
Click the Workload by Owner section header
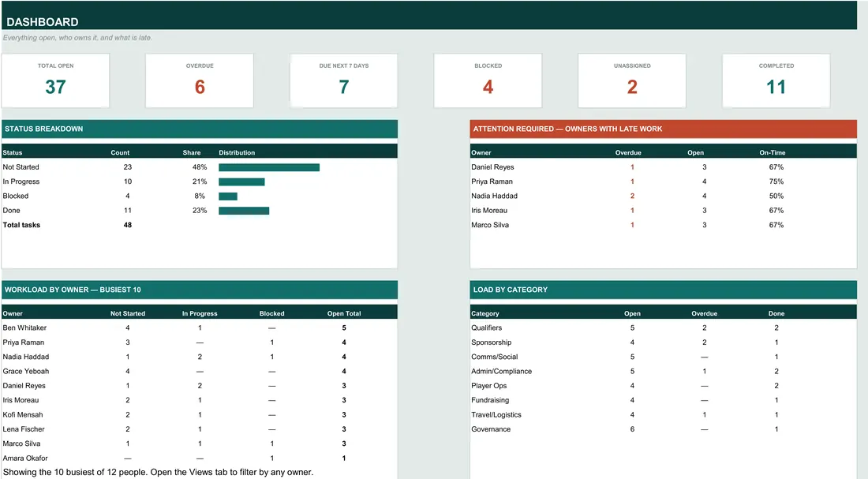click(x=200, y=290)
